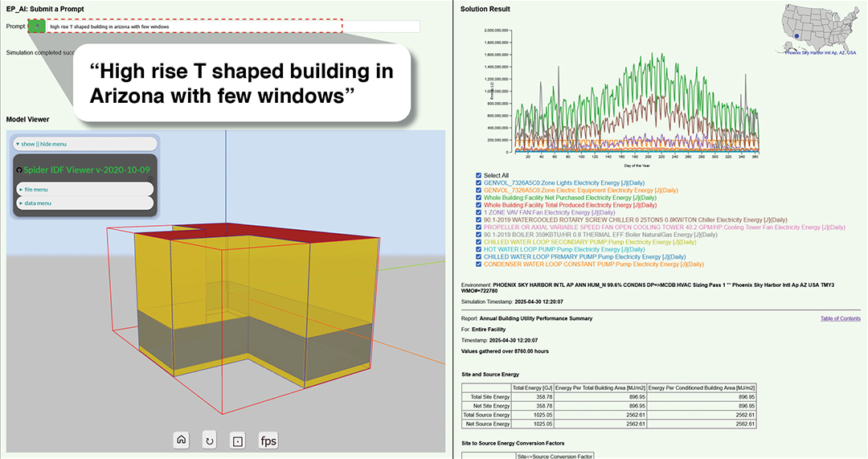Uncheck Hot Water Loop Pump Electricity checkbox
868x459 pixels.
479,249
